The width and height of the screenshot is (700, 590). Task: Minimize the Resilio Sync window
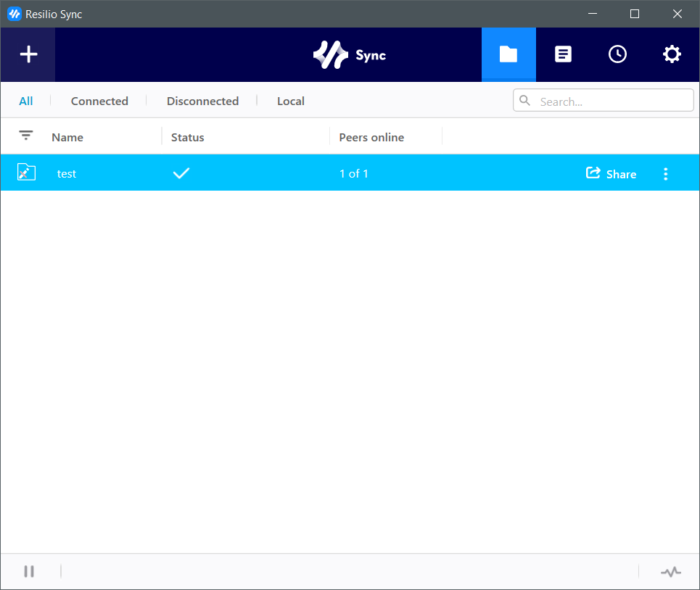click(x=593, y=14)
